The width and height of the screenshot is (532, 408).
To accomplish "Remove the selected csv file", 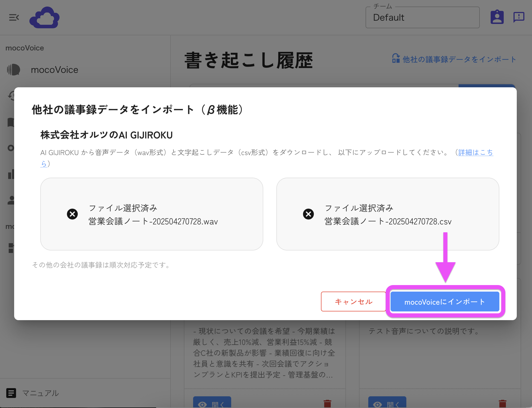I will [x=308, y=214].
